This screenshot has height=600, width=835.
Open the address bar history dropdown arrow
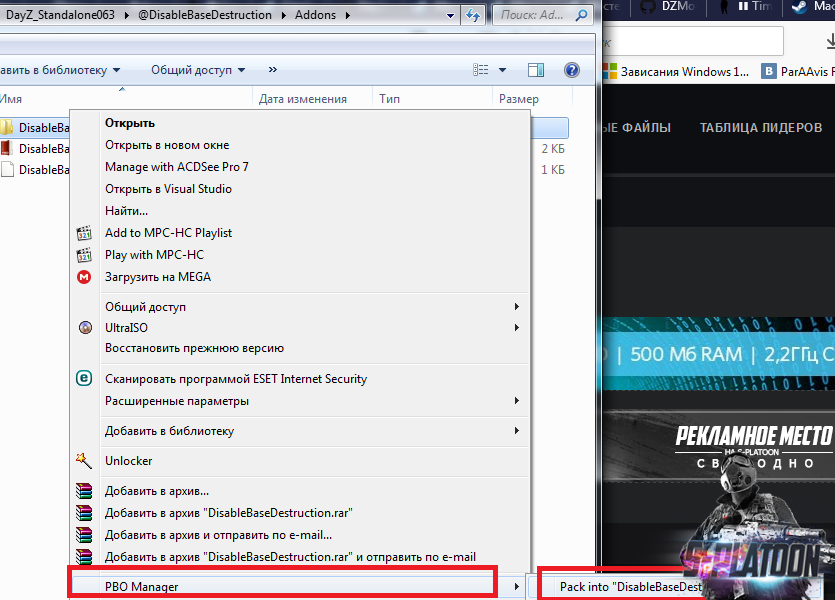pyautogui.click(x=451, y=15)
